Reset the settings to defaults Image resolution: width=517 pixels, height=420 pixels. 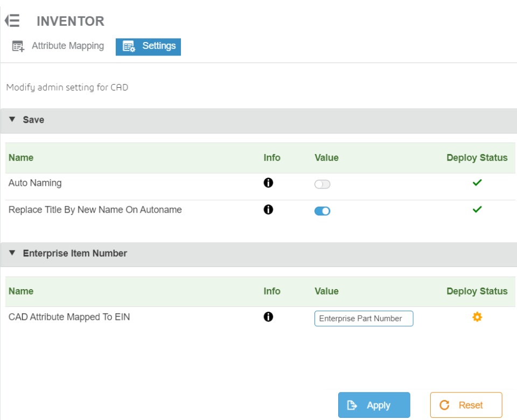[x=466, y=405]
